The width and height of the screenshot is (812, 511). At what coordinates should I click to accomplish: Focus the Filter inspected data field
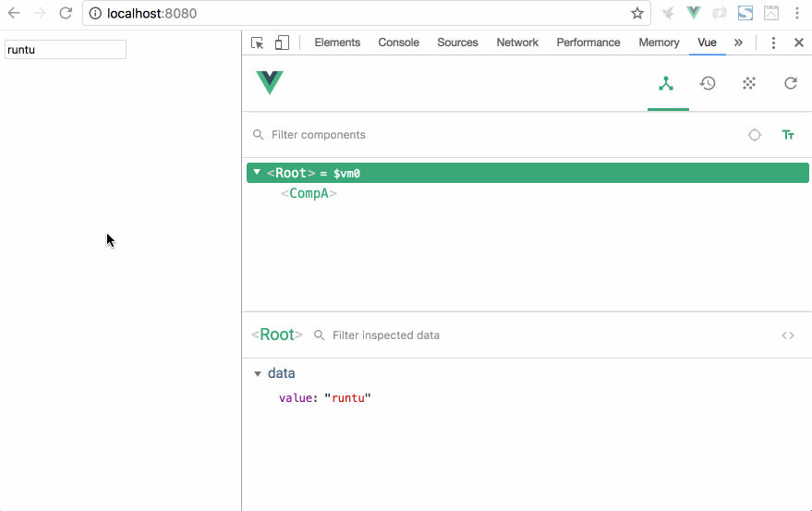point(545,335)
